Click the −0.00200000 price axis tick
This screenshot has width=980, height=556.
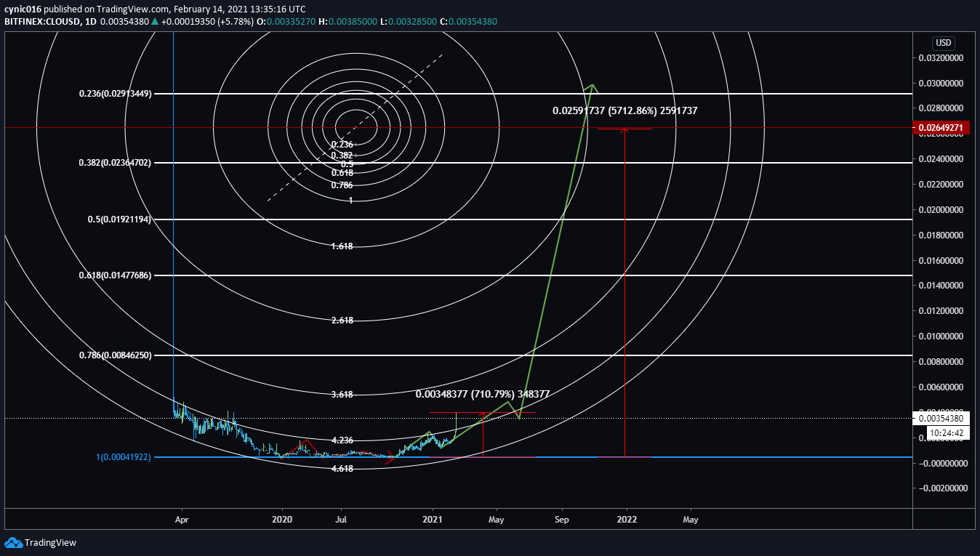943,488
